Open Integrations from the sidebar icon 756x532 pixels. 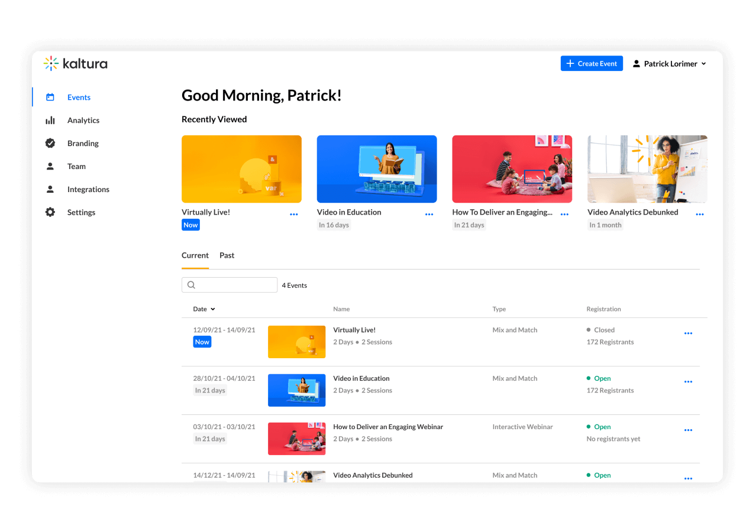51,189
